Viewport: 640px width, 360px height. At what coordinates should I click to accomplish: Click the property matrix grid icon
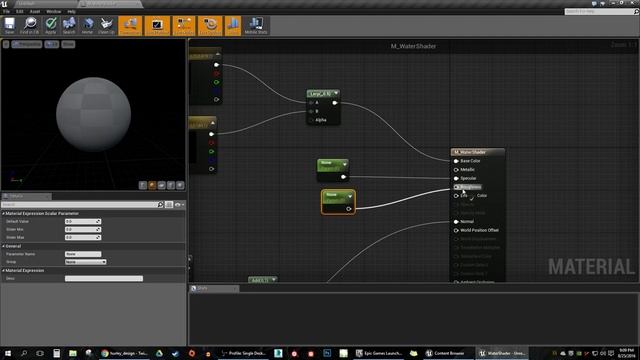(x=169, y=204)
